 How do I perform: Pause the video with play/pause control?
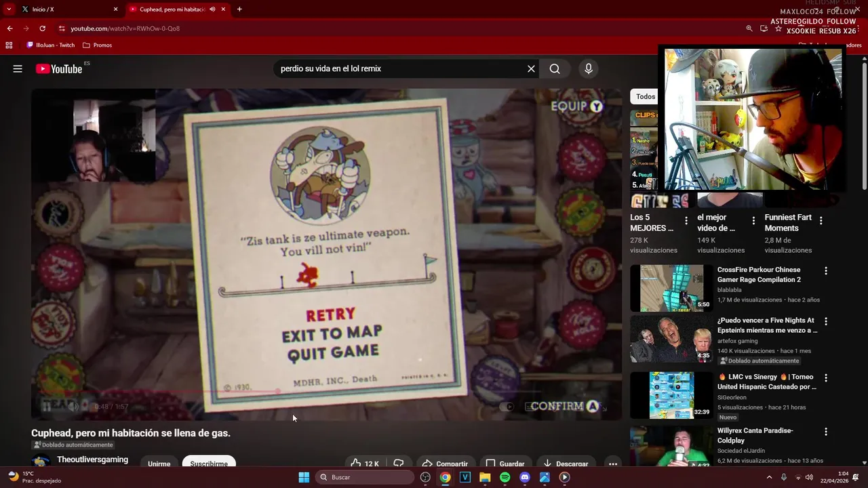tap(47, 406)
